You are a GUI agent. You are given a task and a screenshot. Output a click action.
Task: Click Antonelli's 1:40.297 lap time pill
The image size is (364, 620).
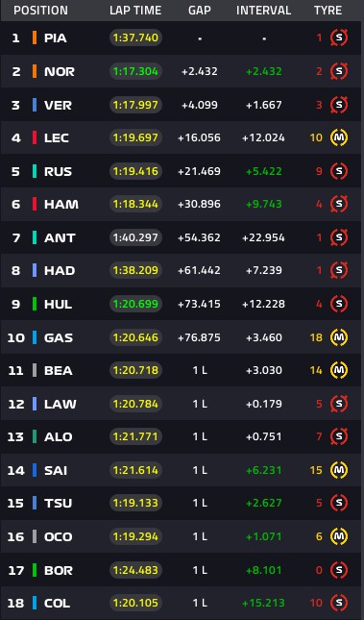(135, 237)
